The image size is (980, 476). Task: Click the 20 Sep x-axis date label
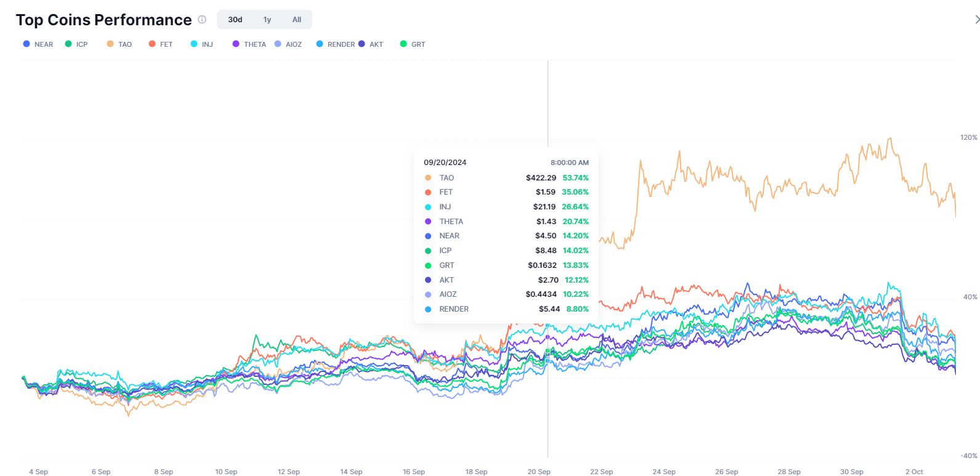click(539, 472)
